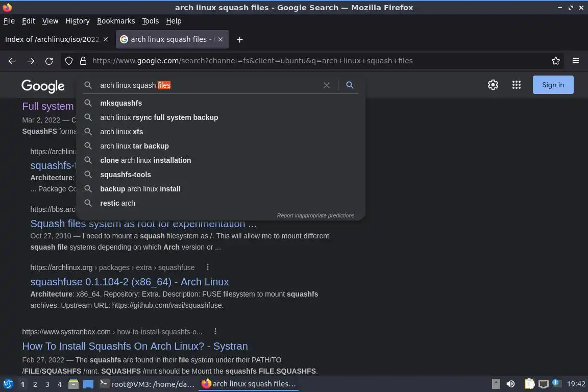Open the root@VM3 terminal taskbar entry
The image size is (588, 392).
coord(148,384)
